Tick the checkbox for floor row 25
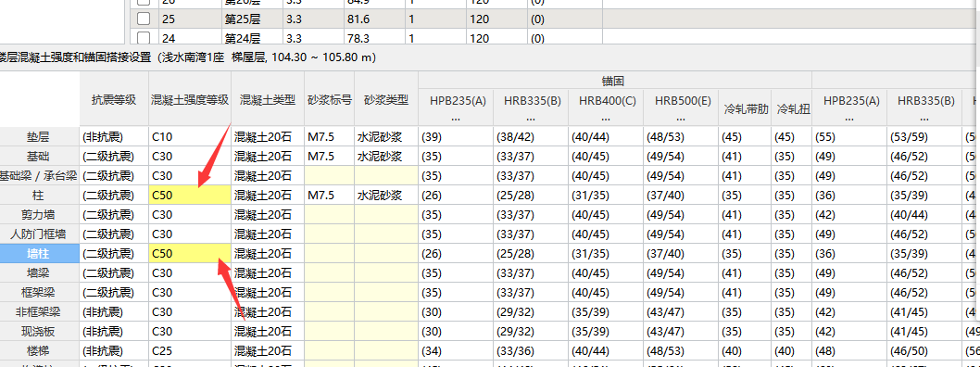The image size is (980, 367). click(144, 19)
